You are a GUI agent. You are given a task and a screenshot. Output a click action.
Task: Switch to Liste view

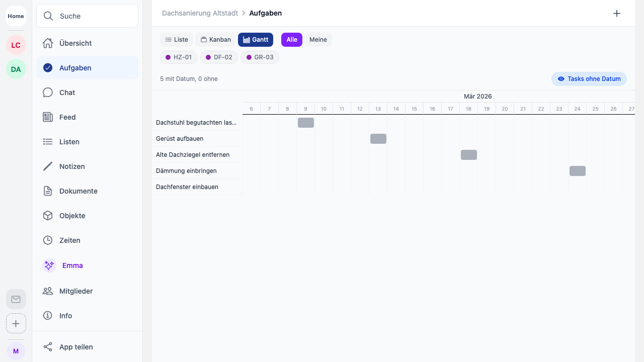pyautogui.click(x=177, y=40)
